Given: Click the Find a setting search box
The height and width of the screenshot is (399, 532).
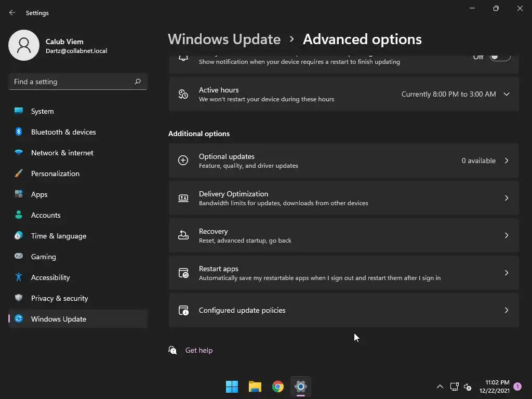Looking at the screenshot, I should click(78, 82).
